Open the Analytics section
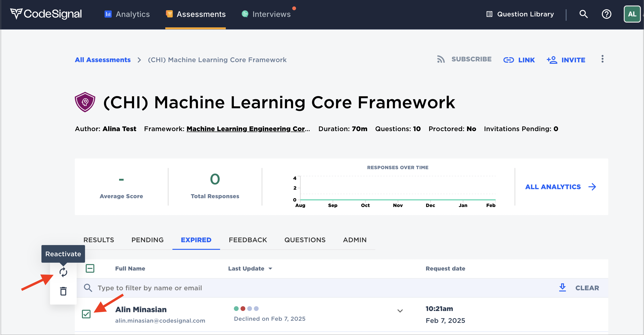The width and height of the screenshot is (644, 335). click(127, 14)
